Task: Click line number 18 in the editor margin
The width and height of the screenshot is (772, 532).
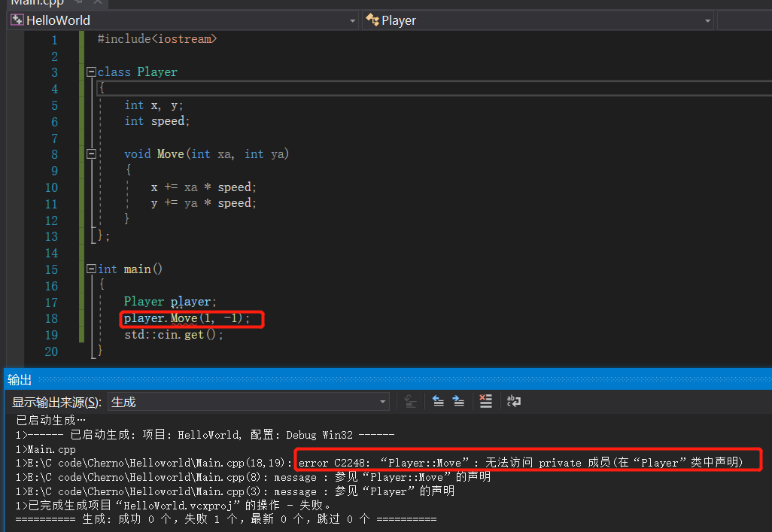Action: pos(51,318)
